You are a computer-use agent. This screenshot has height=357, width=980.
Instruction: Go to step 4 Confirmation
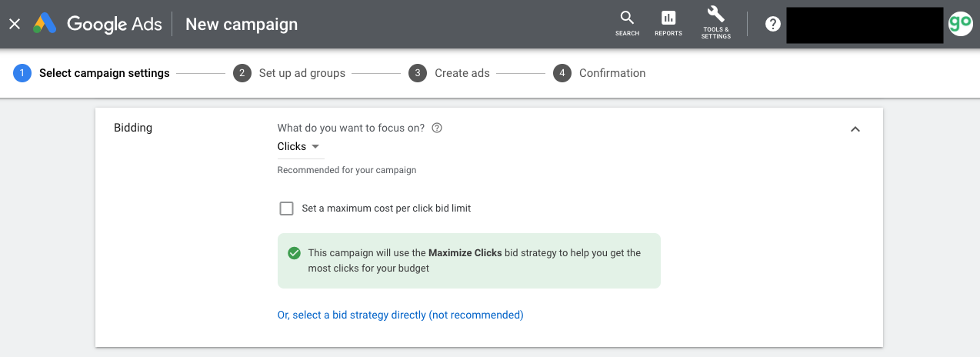coord(599,73)
